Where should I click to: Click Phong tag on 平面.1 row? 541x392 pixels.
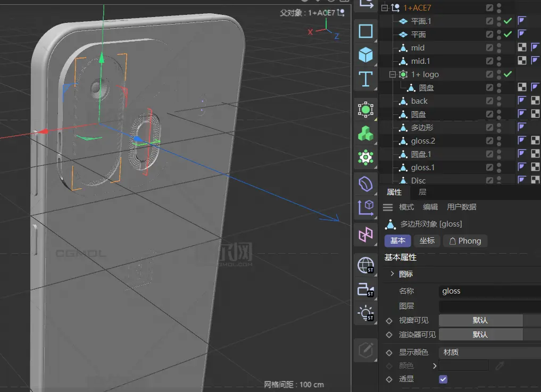coord(522,21)
